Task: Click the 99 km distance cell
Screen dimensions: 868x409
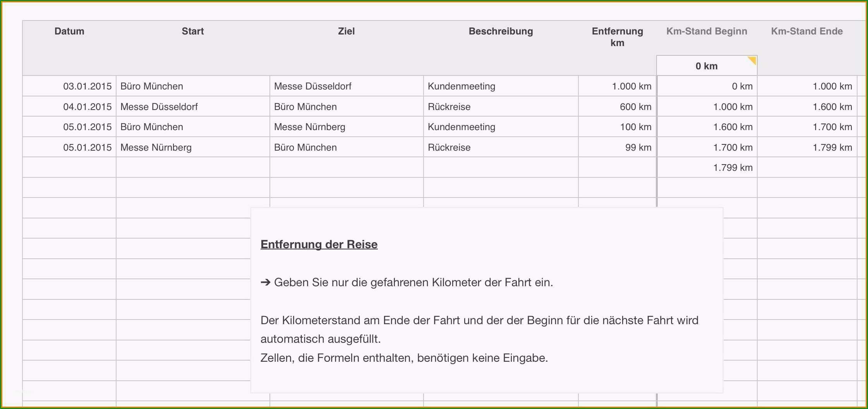Action: tap(617, 147)
